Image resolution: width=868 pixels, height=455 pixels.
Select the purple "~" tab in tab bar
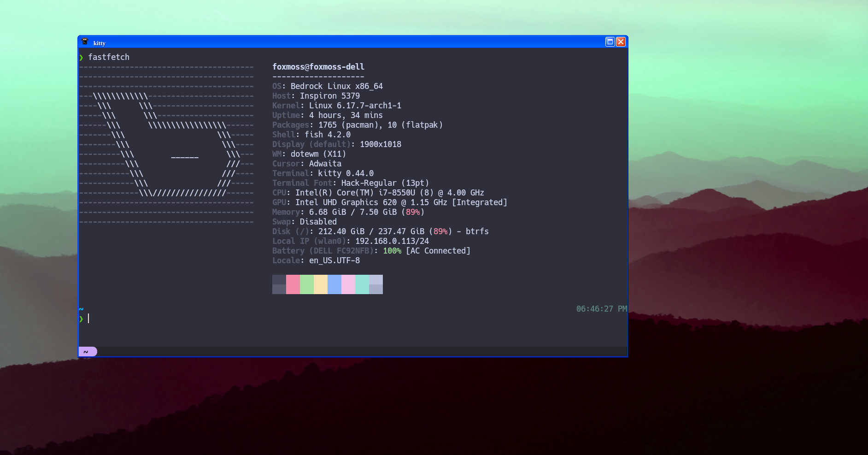(x=87, y=352)
